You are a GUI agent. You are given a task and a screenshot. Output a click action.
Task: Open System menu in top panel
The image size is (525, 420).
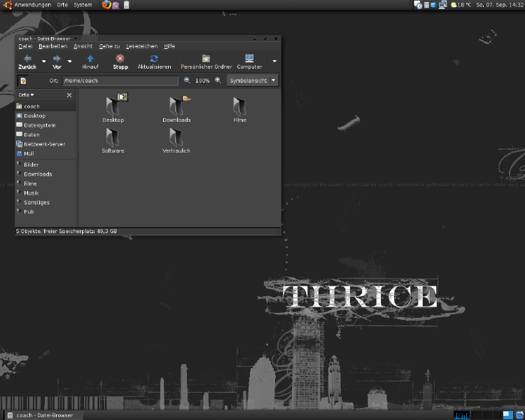[x=83, y=5]
